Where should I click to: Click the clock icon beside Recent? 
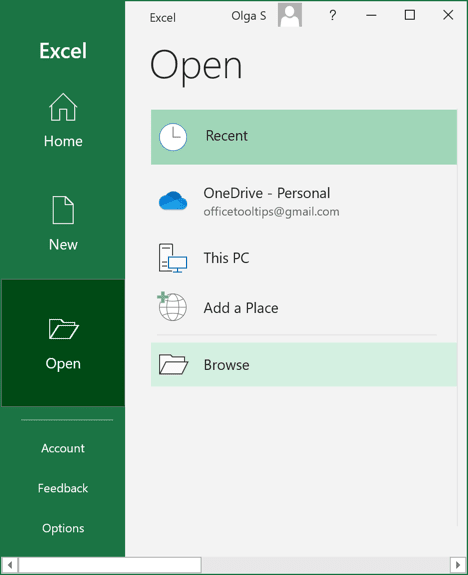(173, 137)
